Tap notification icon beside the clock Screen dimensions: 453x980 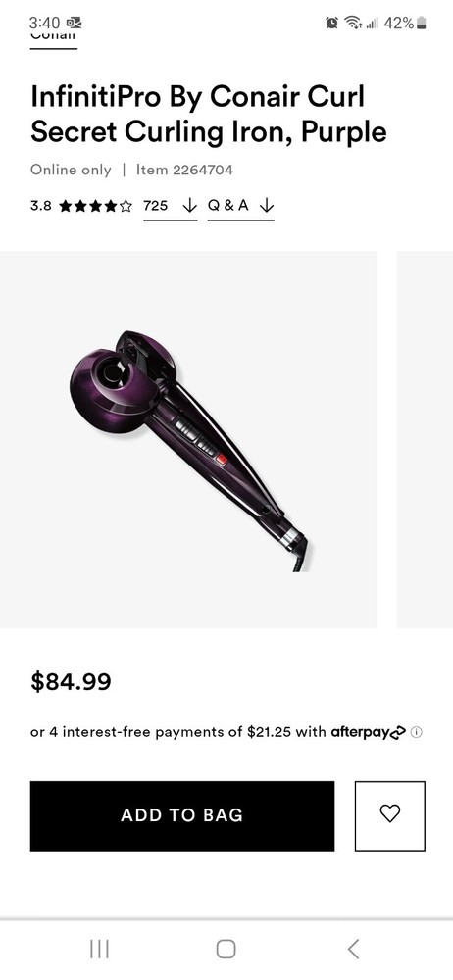pyautogui.click(x=74, y=24)
